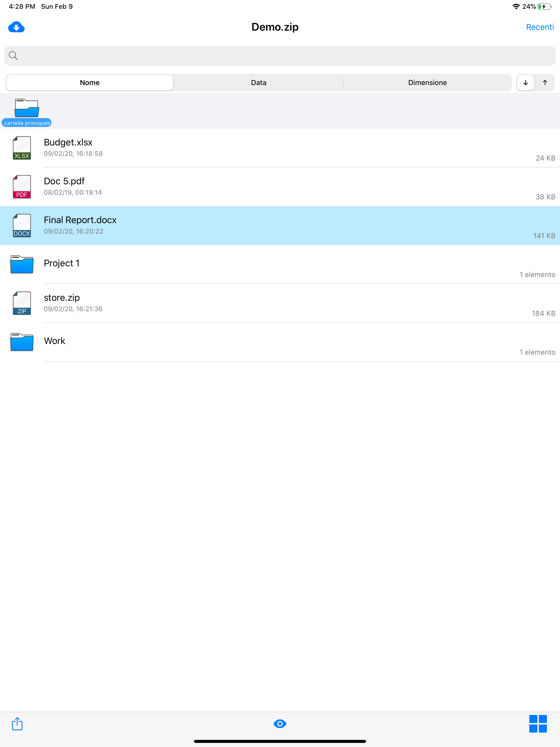Sort files by Dimensione
560x747 pixels.
427,83
